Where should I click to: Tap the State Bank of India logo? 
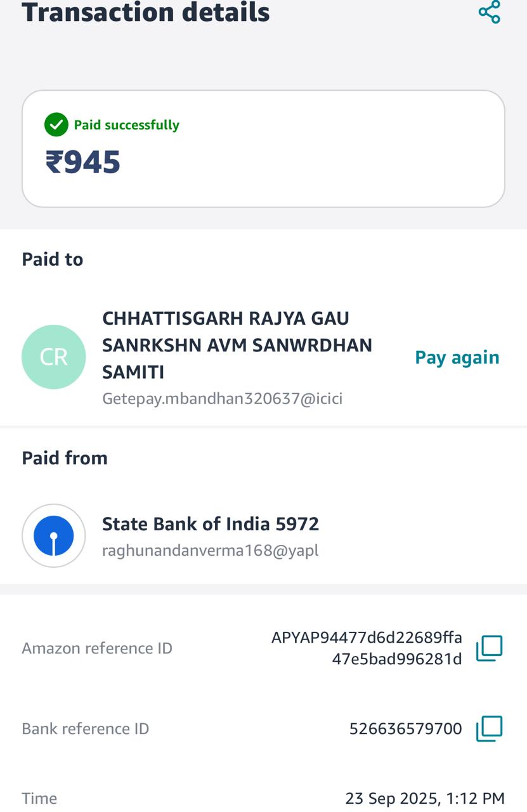tap(54, 535)
